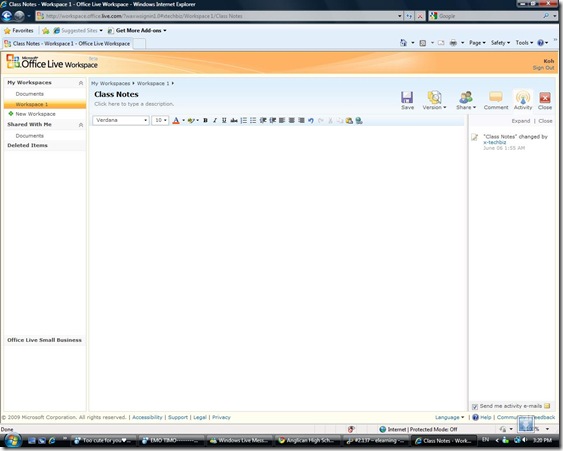Open x-techbiz user link in activity
Viewport: 563px width, 451px height.
pos(494,142)
